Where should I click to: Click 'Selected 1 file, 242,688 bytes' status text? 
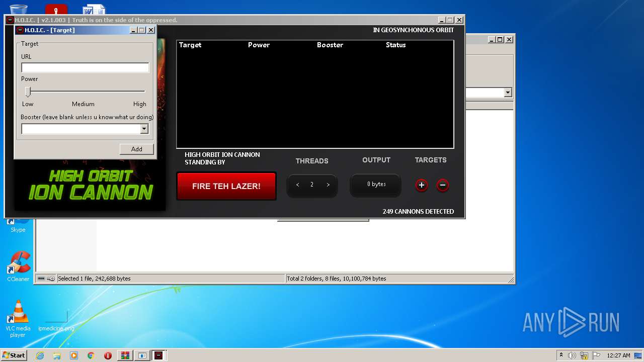point(94,279)
